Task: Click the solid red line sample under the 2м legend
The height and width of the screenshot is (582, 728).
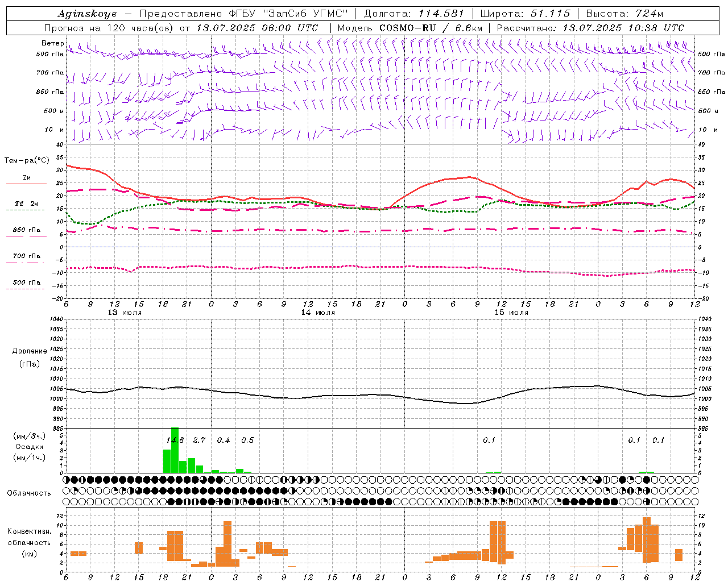Action: point(27,184)
